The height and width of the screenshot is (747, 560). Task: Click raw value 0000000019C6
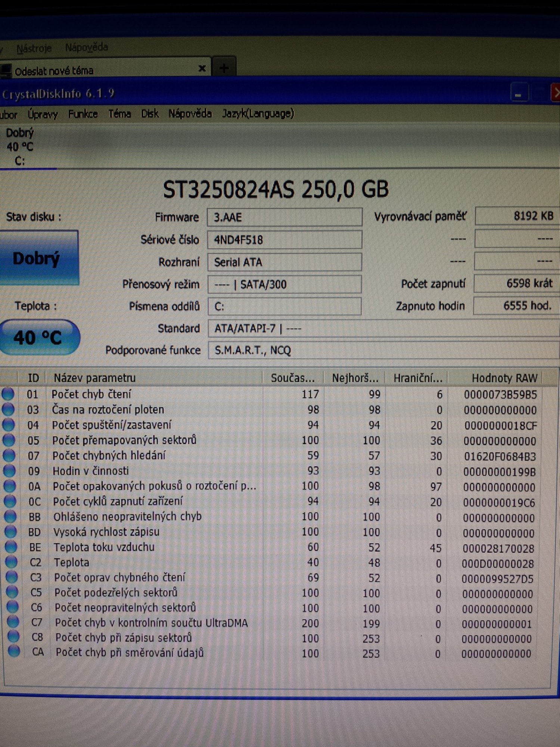(499, 503)
